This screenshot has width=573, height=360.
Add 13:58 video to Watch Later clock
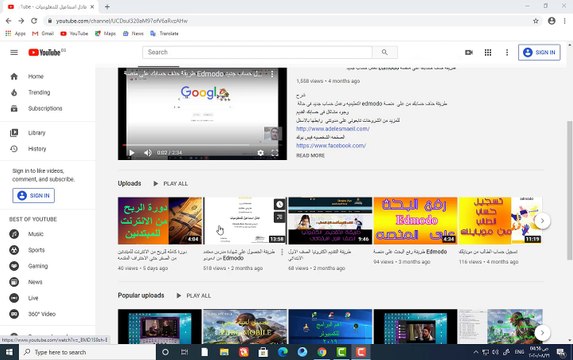point(280,204)
